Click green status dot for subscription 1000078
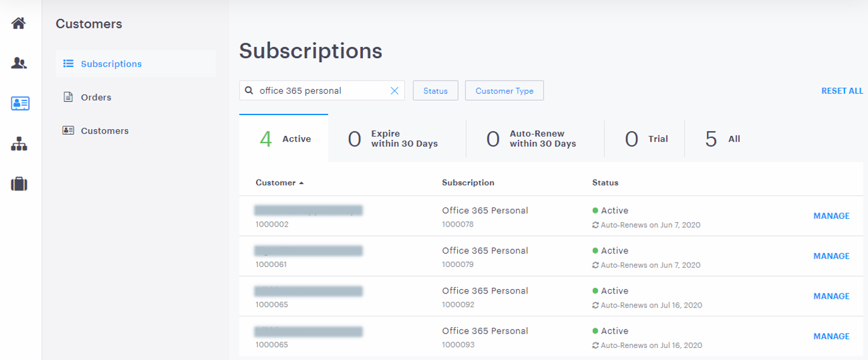868x360 pixels. (x=595, y=211)
